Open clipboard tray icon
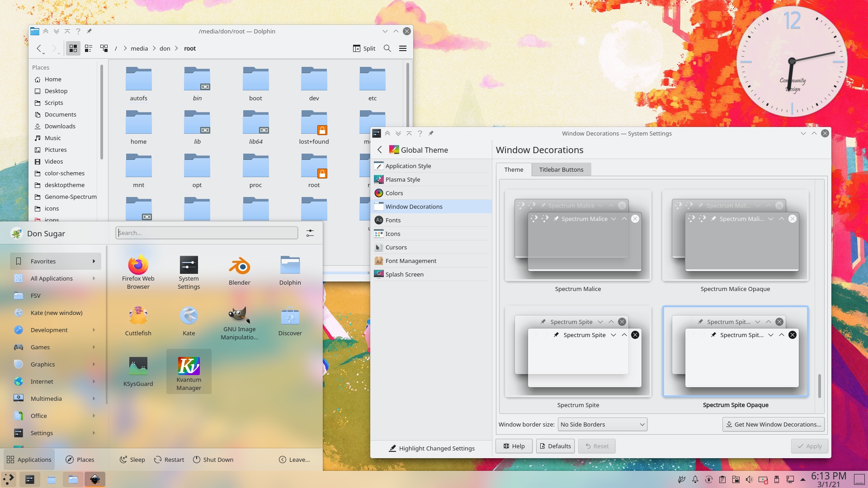The width and height of the screenshot is (868, 488). click(722, 479)
